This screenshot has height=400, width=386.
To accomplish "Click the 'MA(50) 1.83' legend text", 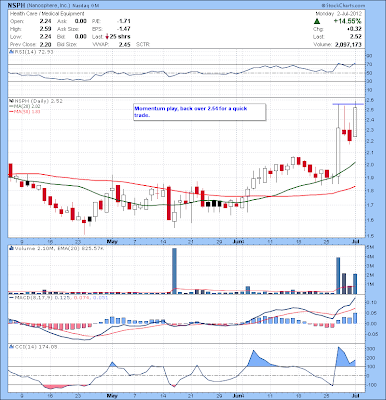I will tap(27, 112).
